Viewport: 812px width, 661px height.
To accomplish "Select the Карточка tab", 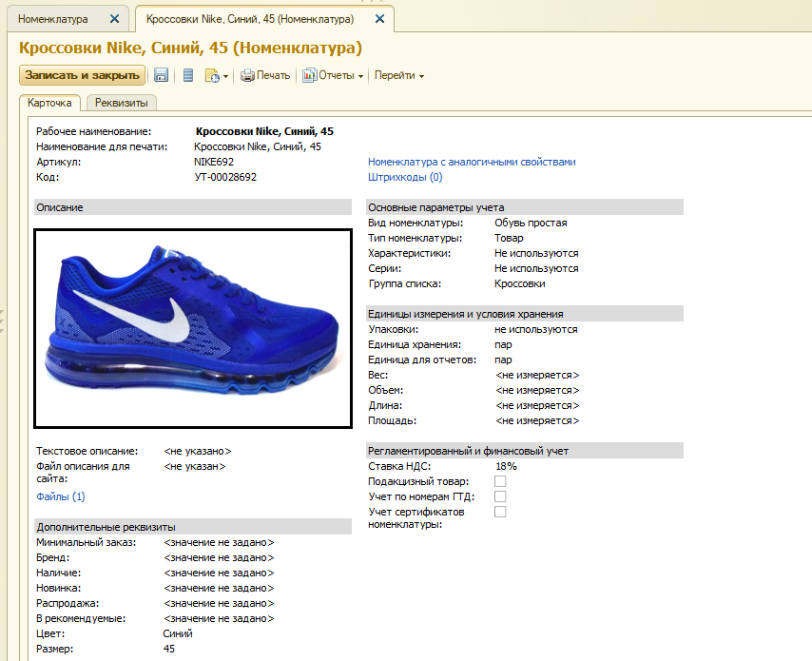I will (x=49, y=103).
